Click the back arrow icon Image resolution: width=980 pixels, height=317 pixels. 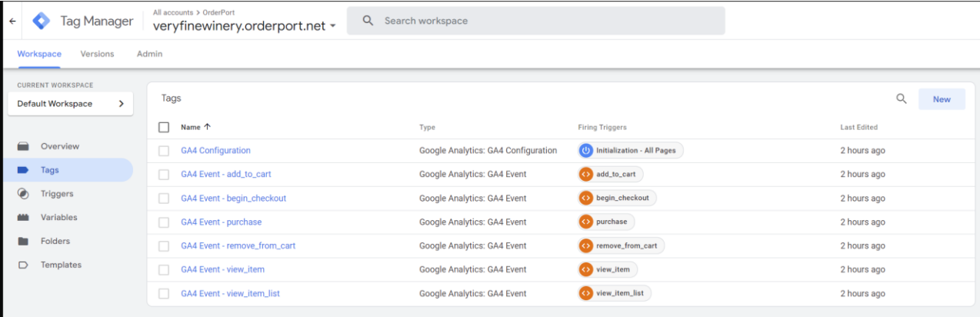pyautogui.click(x=12, y=22)
